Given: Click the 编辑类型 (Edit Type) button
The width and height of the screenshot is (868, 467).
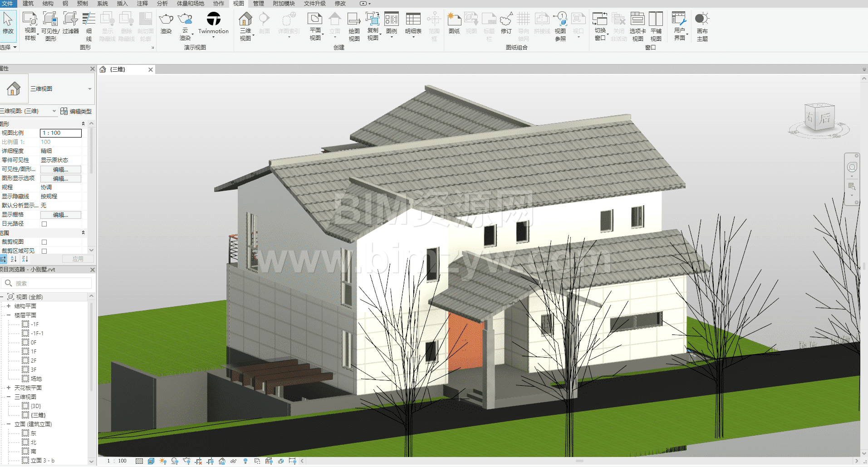Looking at the screenshot, I should click(x=76, y=111).
